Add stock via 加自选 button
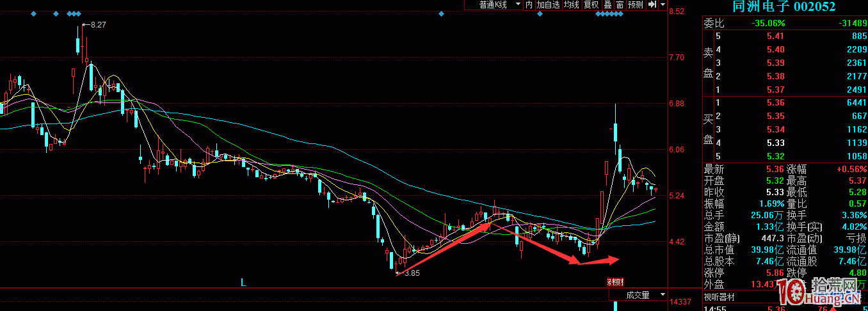This screenshot has width=868, height=311. coord(548,4)
